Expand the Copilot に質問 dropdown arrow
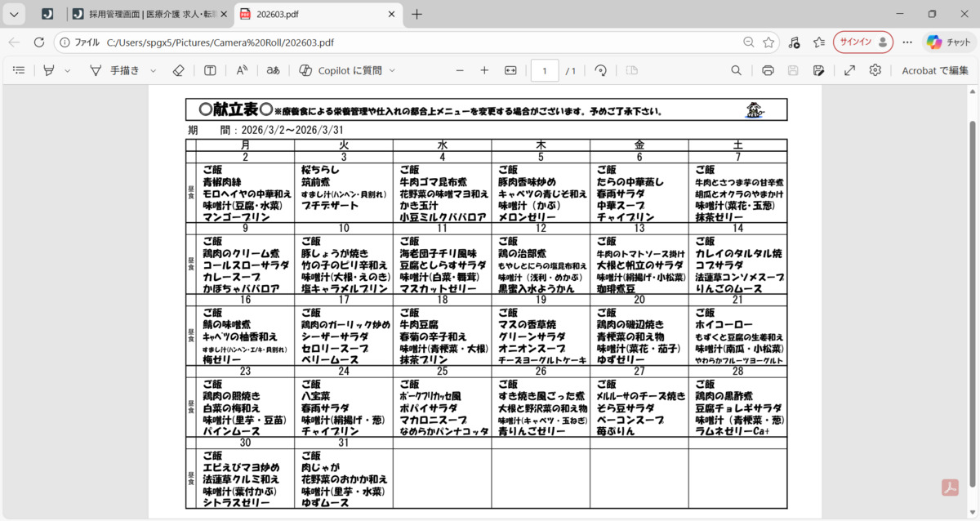Screen dimensions: 980x521 pos(392,71)
